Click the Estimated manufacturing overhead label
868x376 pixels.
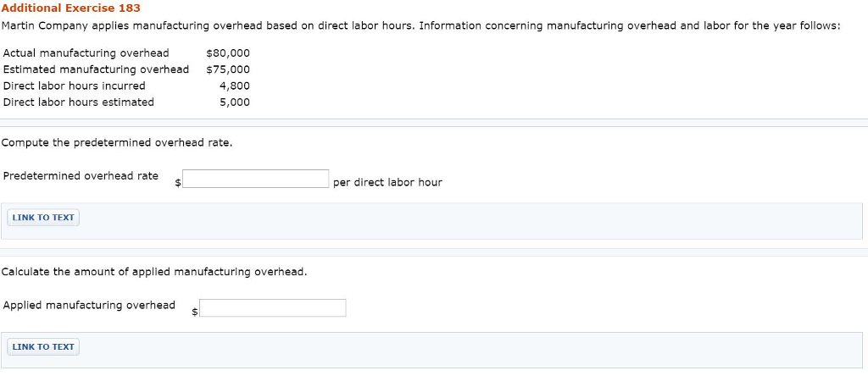click(96, 69)
